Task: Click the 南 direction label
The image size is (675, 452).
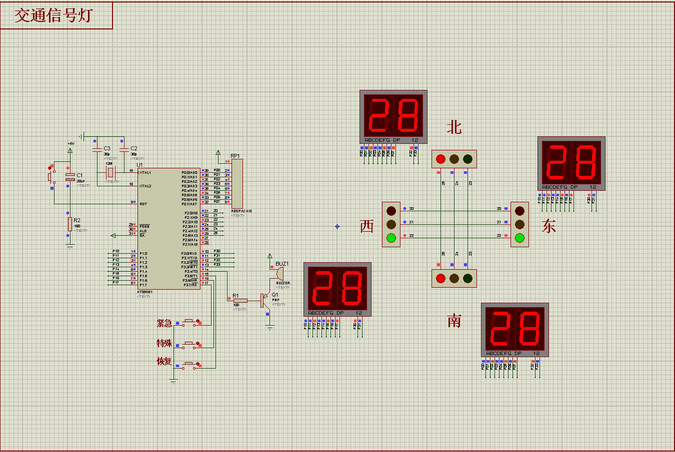Action: coord(454,321)
